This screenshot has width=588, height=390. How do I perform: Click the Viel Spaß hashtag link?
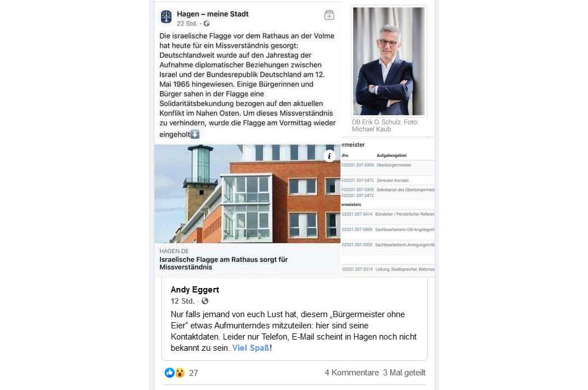coord(251,348)
